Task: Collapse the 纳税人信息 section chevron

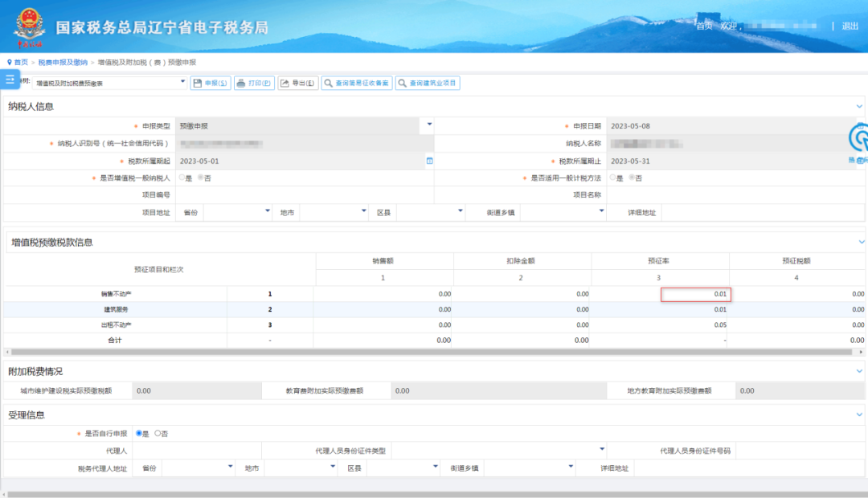Action: 859,106
